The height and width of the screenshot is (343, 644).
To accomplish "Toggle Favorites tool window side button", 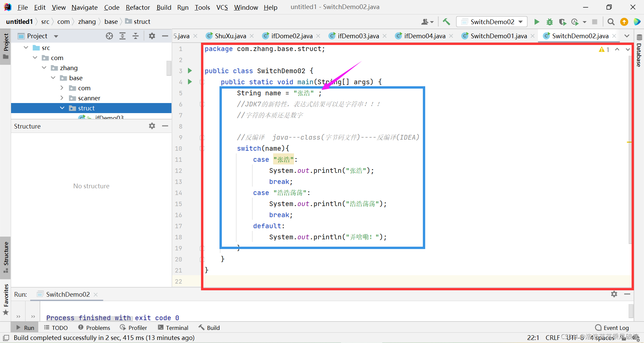I will pyautogui.click(x=6, y=300).
